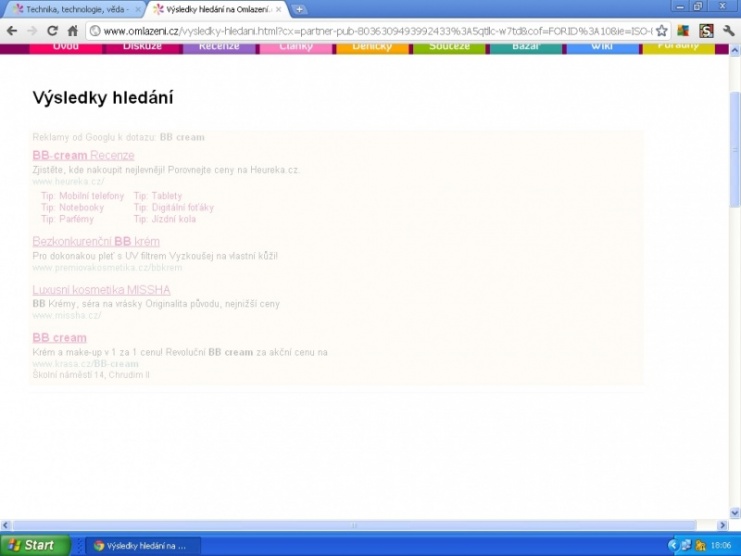Go to the home page icon
This screenshot has width=741, height=556.
tap(73, 31)
